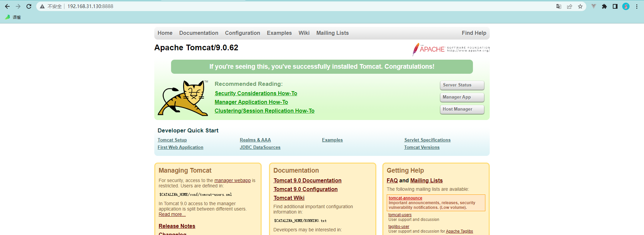Bookmark this page with the star icon
644x235 pixels.
tap(580, 6)
